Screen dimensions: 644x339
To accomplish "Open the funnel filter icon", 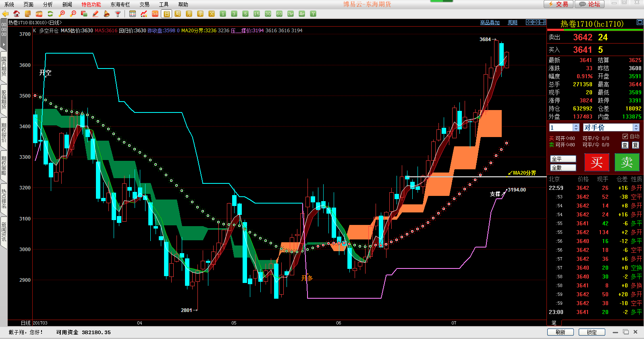I will [x=118, y=14].
